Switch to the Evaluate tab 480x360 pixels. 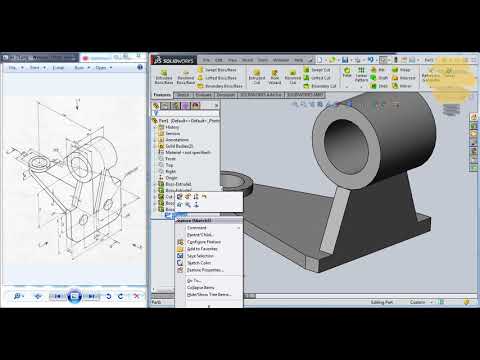[x=203, y=95]
